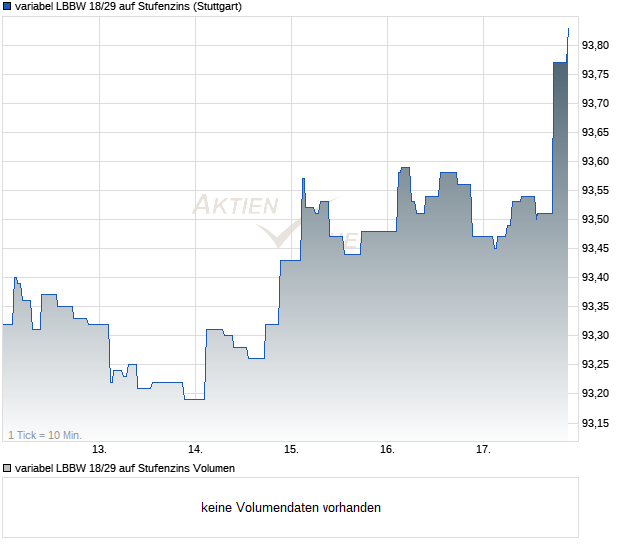Click the 93,30 price axis label
The image size is (620, 546).
click(x=595, y=335)
